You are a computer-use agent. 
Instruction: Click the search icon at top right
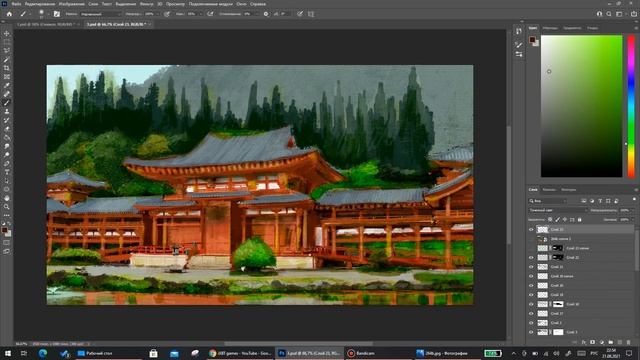tap(609, 14)
